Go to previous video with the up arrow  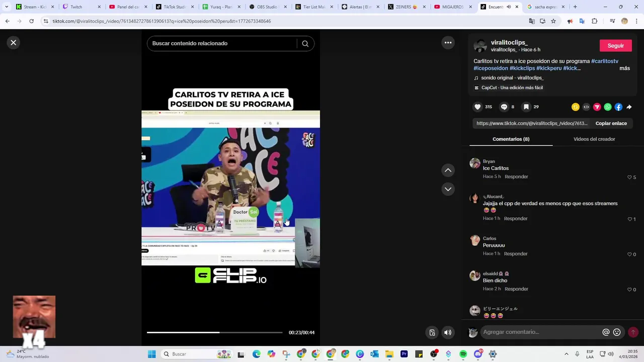448,170
